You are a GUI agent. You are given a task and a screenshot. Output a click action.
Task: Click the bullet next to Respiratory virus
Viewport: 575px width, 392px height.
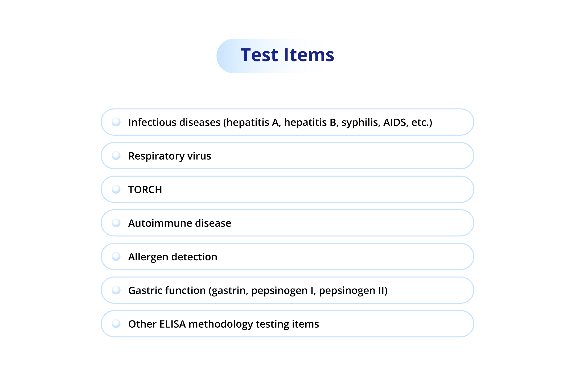point(116,156)
